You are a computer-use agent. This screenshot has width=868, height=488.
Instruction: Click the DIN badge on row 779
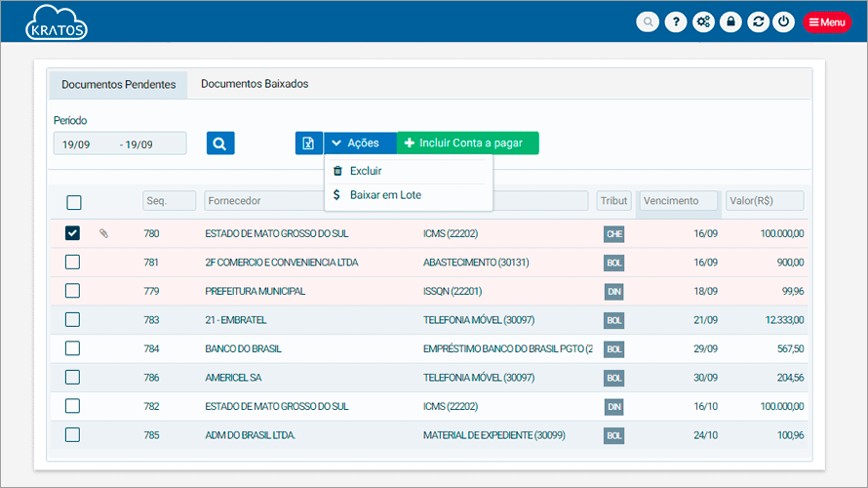pyautogui.click(x=613, y=292)
